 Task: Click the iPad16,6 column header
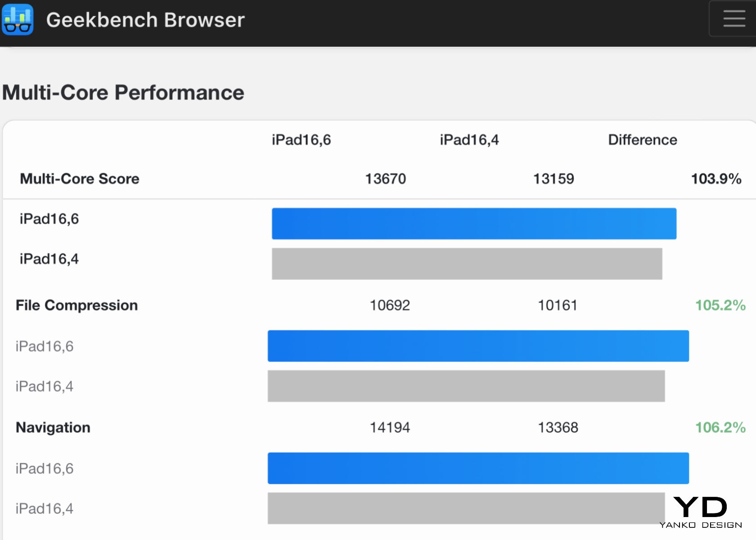coord(301,140)
